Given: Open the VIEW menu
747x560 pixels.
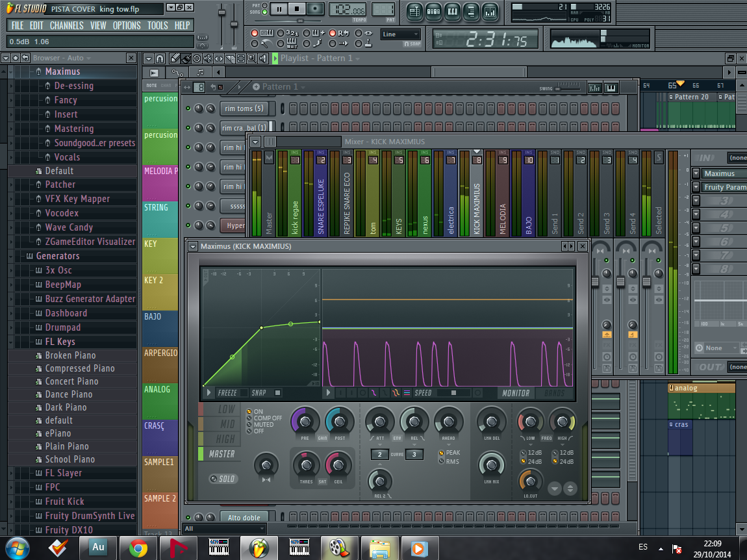Looking at the screenshot, I should click(98, 26).
